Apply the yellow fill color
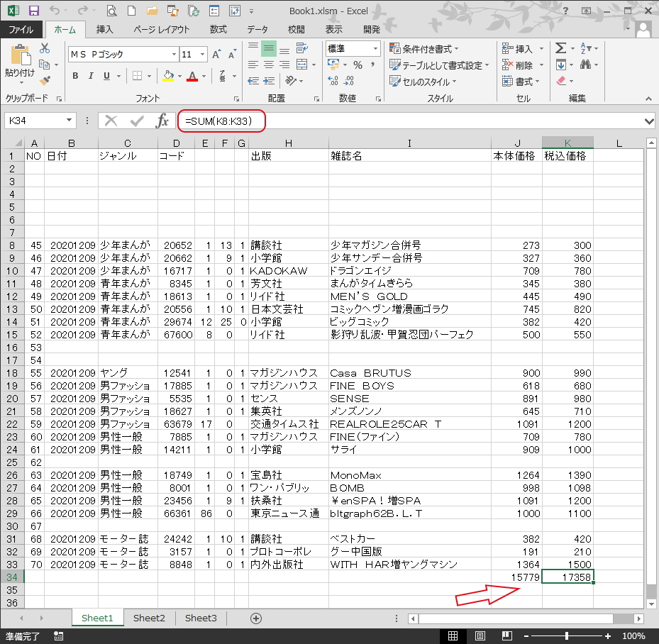Viewport: 659px width, 644px height. (x=168, y=76)
